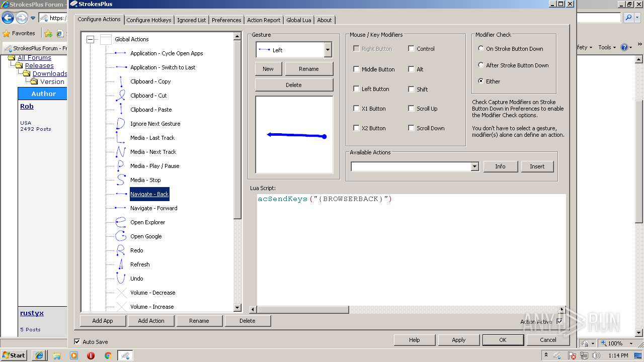The width and height of the screenshot is (644, 362).
Task: Launch Chrome from the taskbar
Action: click(108, 355)
